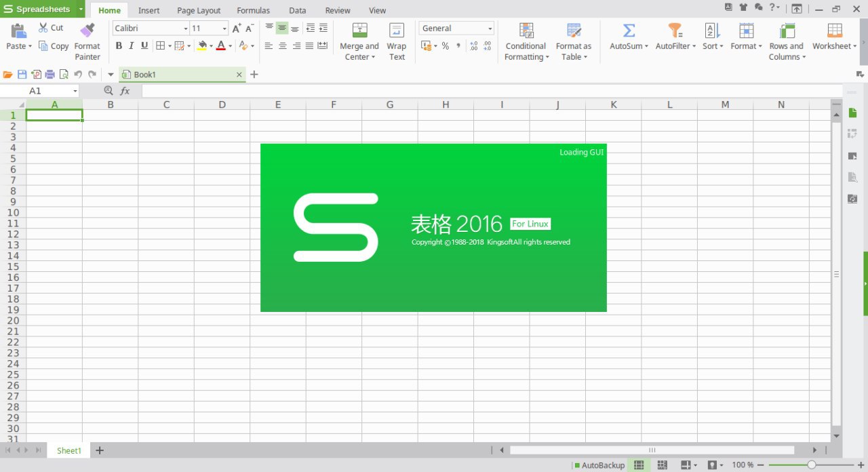The width and height of the screenshot is (868, 472).
Task: Toggle Italic formatting
Action: click(x=132, y=46)
